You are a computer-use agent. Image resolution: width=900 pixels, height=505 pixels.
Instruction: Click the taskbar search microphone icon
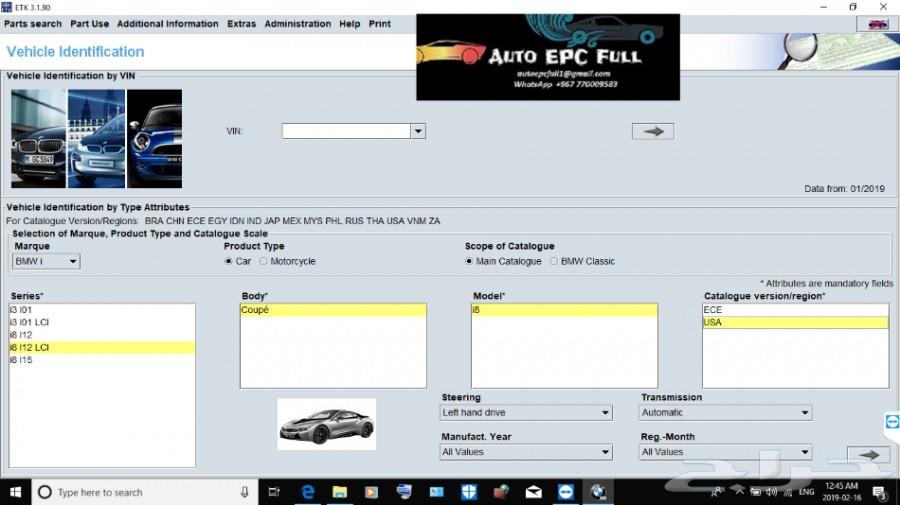coord(245,492)
